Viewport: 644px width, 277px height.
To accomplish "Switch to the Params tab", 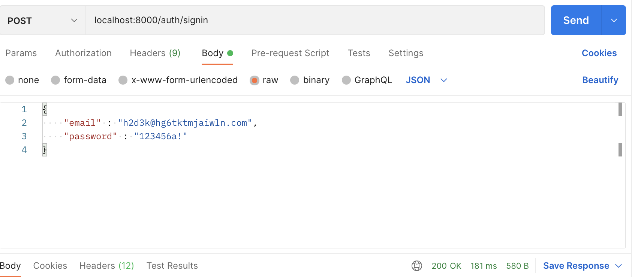I will 21,53.
